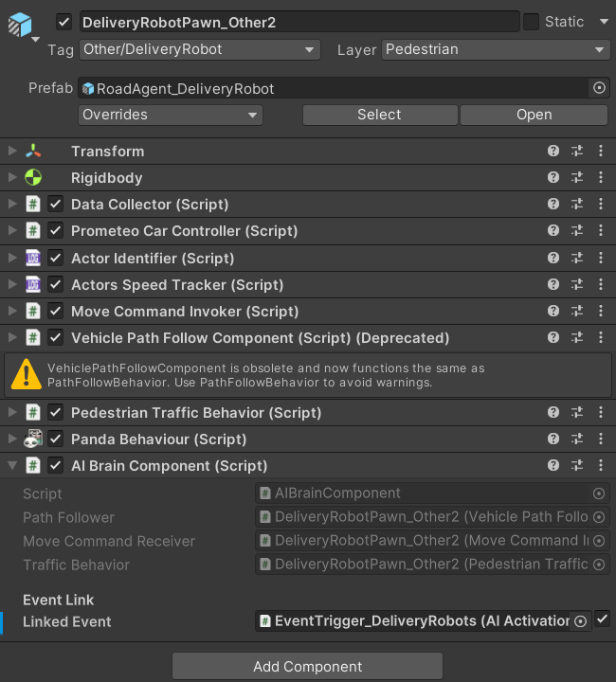Open help for Prometeo Car Controller

[553, 230]
